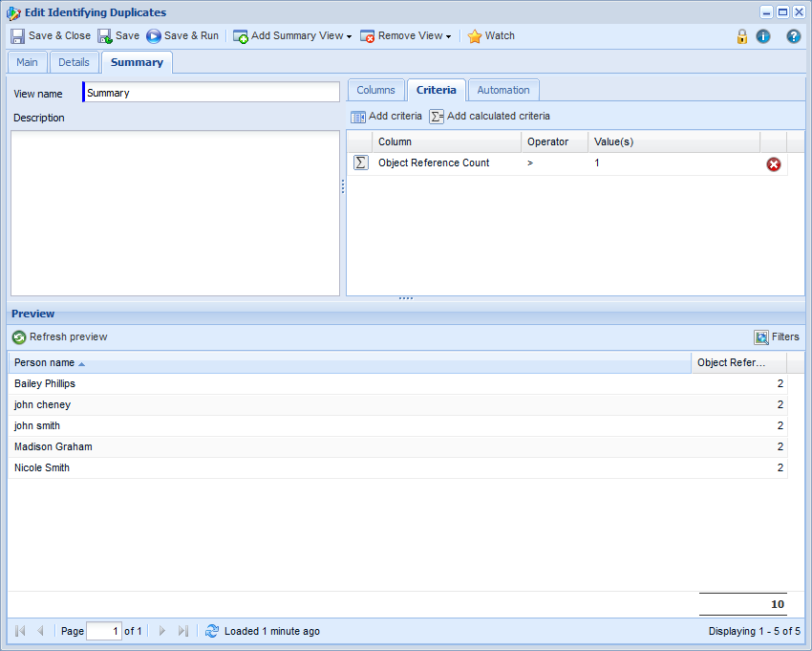Click Save & Run play icon
This screenshot has height=651, width=812.
point(153,35)
